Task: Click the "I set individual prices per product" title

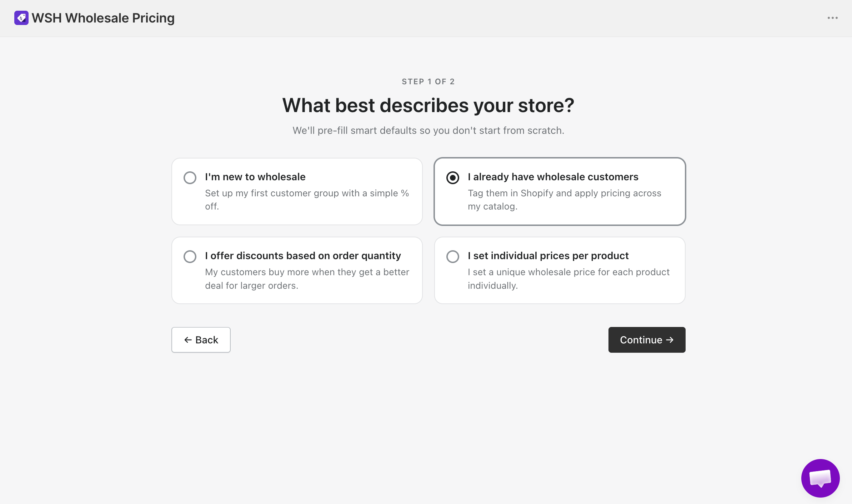Action: click(x=548, y=256)
